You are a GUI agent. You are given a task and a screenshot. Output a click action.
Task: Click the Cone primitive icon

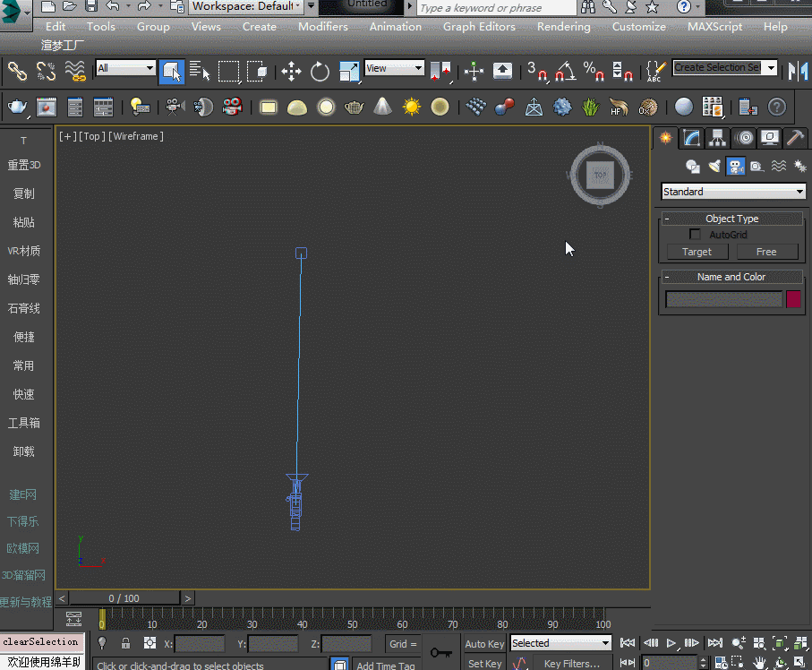[382, 107]
